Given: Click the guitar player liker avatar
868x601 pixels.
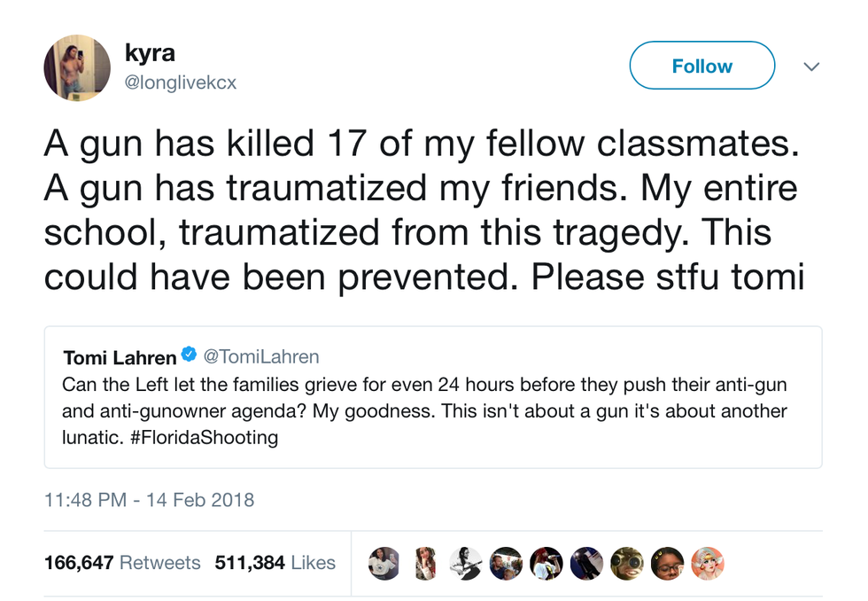Looking at the screenshot, I should [466, 563].
